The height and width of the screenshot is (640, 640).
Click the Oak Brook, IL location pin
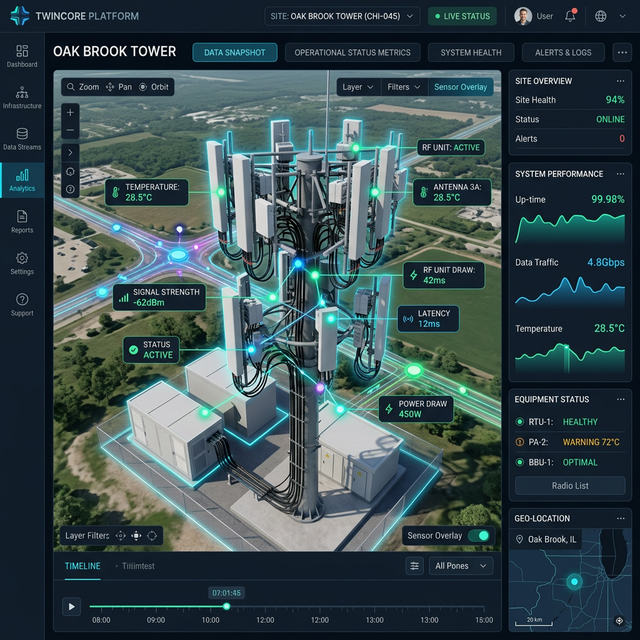(520, 540)
